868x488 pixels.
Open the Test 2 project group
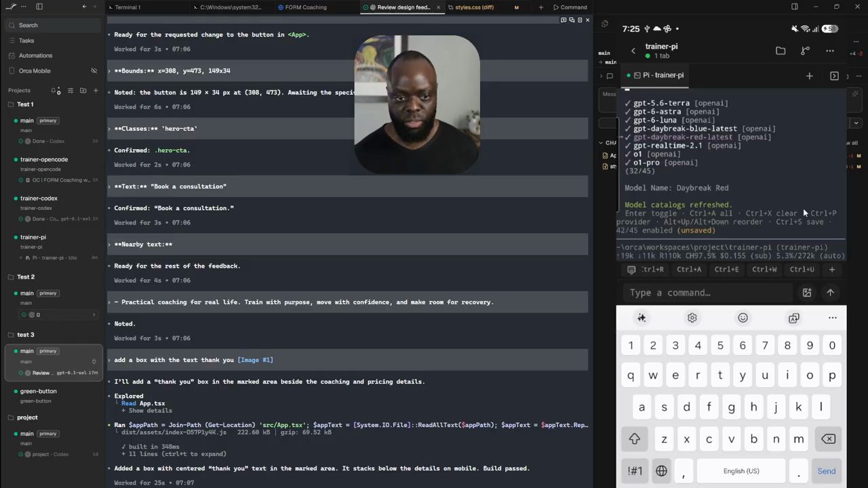(x=26, y=277)
